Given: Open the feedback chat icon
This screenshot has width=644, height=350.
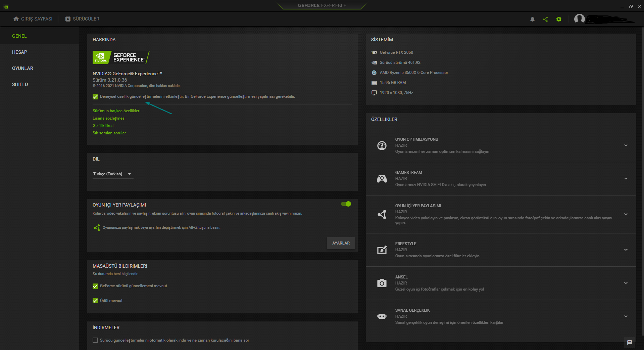Looking at the screenshot, I should pos(630,343).
